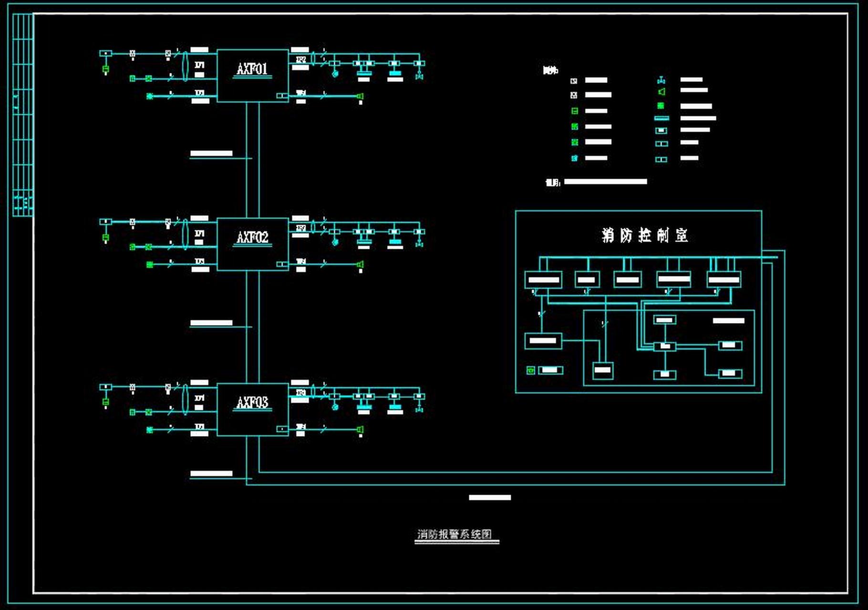The height and width of the screenshot is (610, 868).
Task: Pick the solid green square legend symbol
Action: (x=661, y=106)
